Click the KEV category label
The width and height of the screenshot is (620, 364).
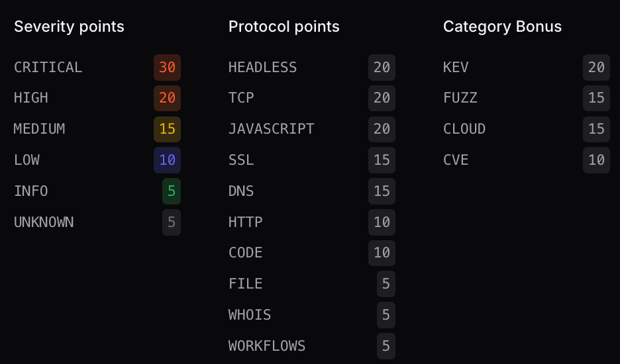point(456,68)
